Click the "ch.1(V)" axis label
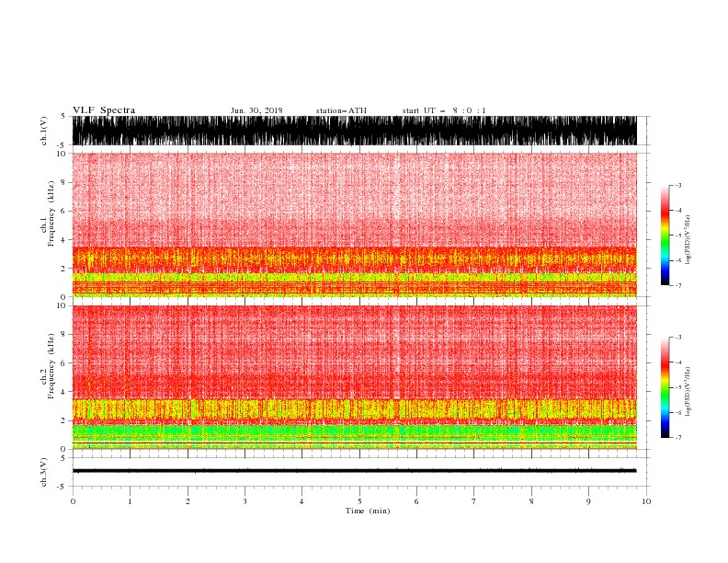728x563 pixels. [x=44, y=131]
